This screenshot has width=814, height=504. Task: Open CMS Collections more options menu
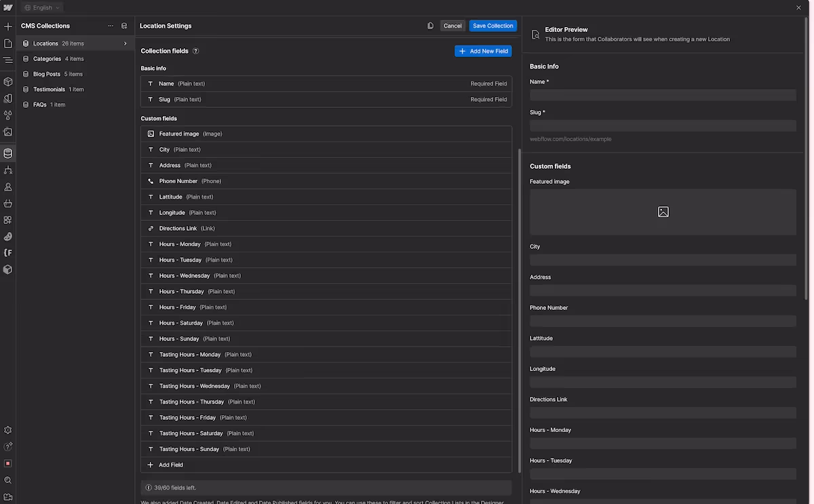111,26
